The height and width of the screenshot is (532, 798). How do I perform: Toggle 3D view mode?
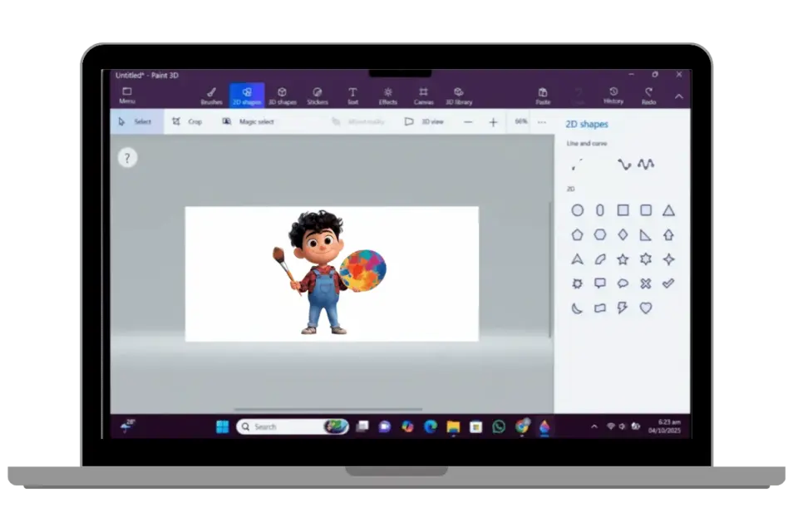(x=424, y=121)
